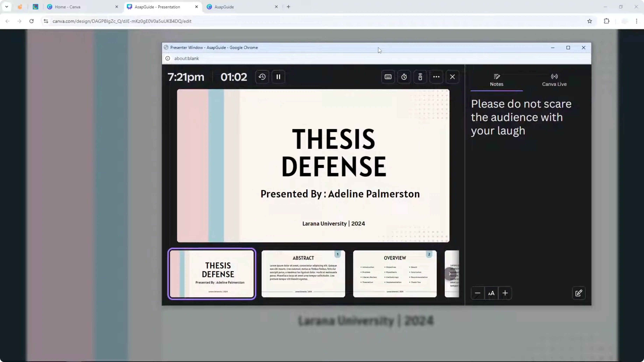The height and width of the screenshot is (362, 644).
Task: Select the Thesis Defense slide thumbnail
Action: (x=212, y=274)
